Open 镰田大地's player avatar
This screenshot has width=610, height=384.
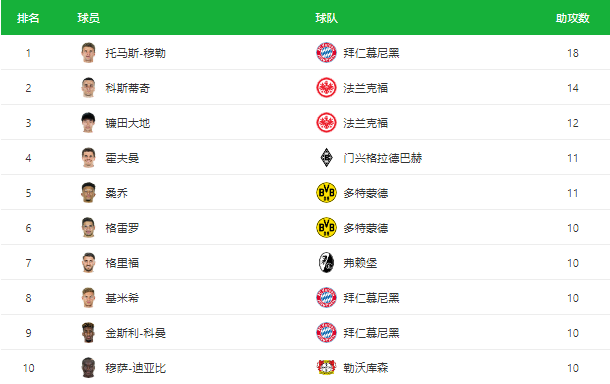pyautogui.click(x=88, y=123)
